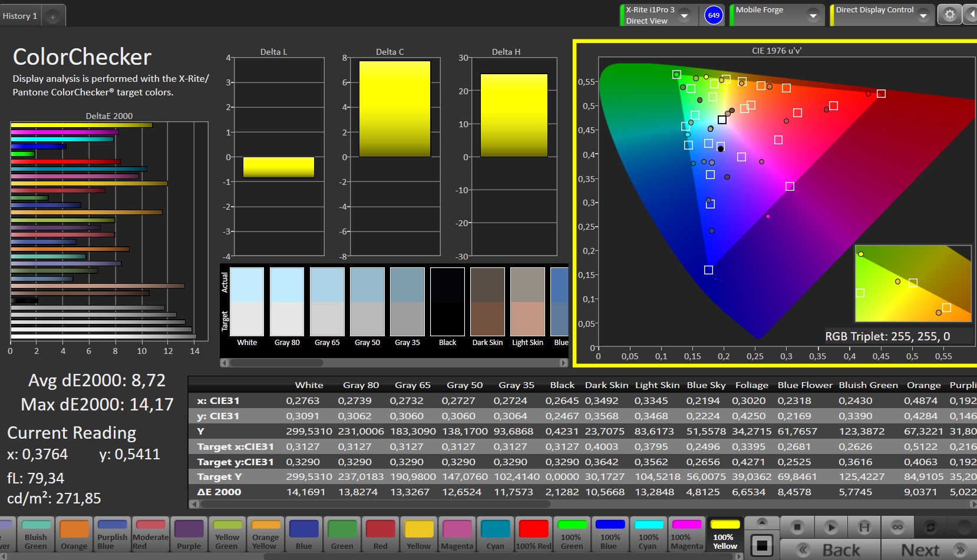Click the stop measurement icon
This screenshot has width=977, height=560.
click(x=797, y=527)
